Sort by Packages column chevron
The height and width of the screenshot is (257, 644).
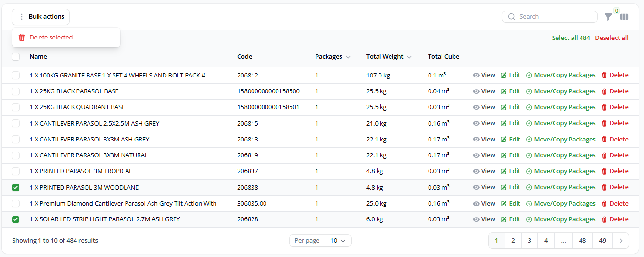click(348, 57)
